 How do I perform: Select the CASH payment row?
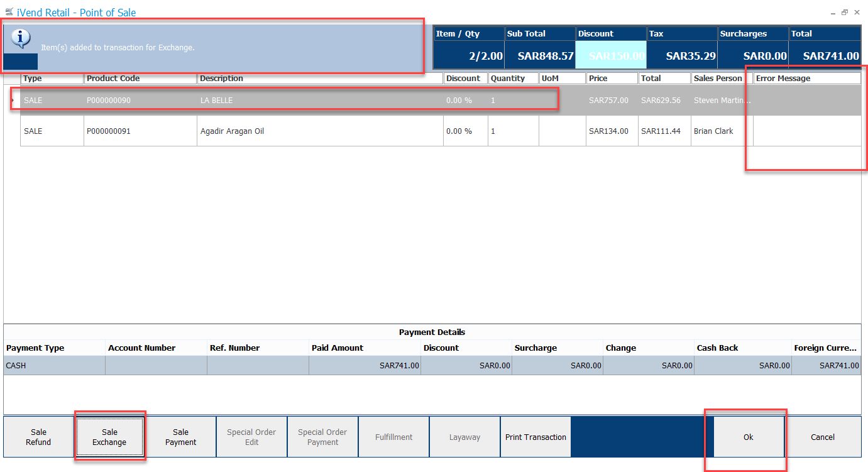[432, 365]
